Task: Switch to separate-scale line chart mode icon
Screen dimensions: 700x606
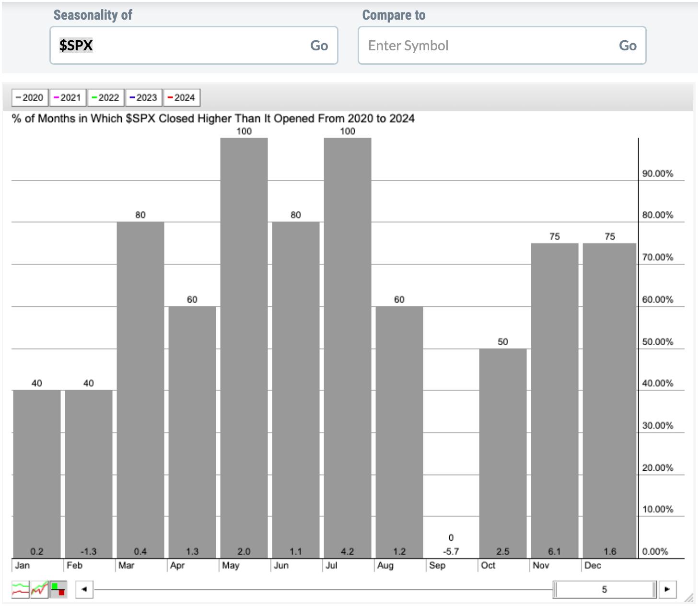Action: (20, 589)
